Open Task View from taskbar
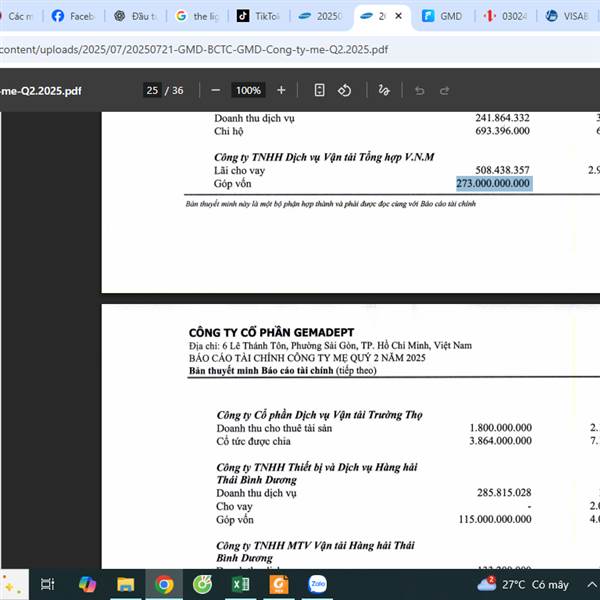The image size is (600, 600). pyautogui.click(x=48, y=584)
